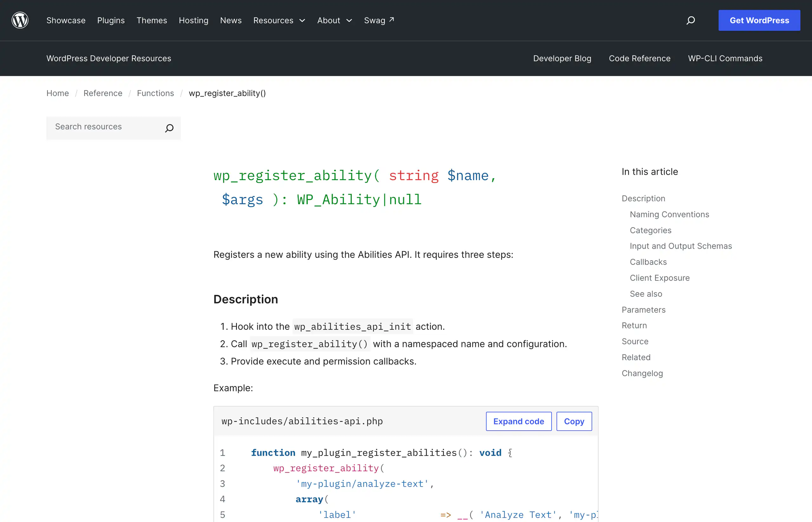812x522 pixels.
Task: Jump to Changelog section
Action: 642,373
